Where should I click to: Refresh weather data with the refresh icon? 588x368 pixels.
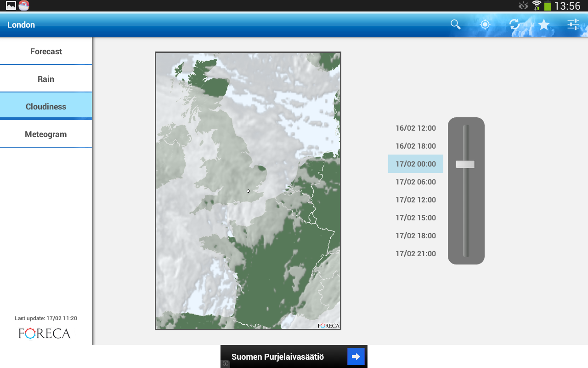(x=514, y=24)
